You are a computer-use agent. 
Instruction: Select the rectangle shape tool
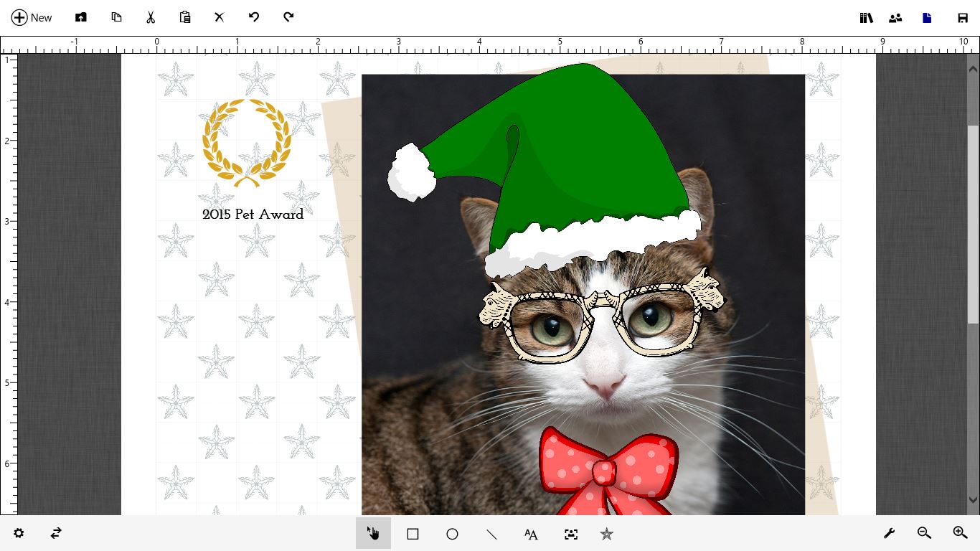point(413,534)
